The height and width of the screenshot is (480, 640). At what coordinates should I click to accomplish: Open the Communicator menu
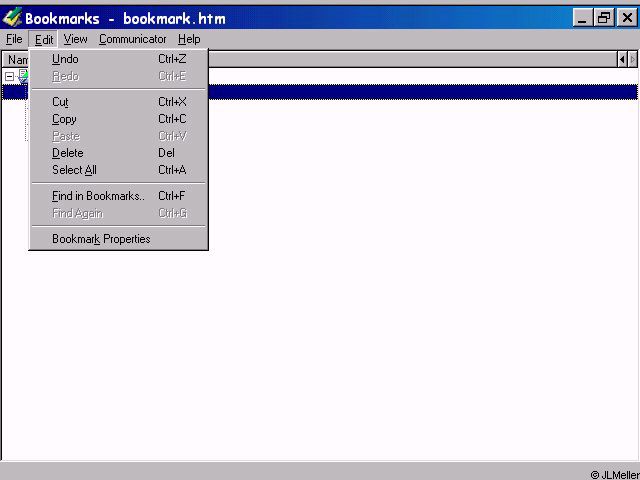tap(132, 39)
